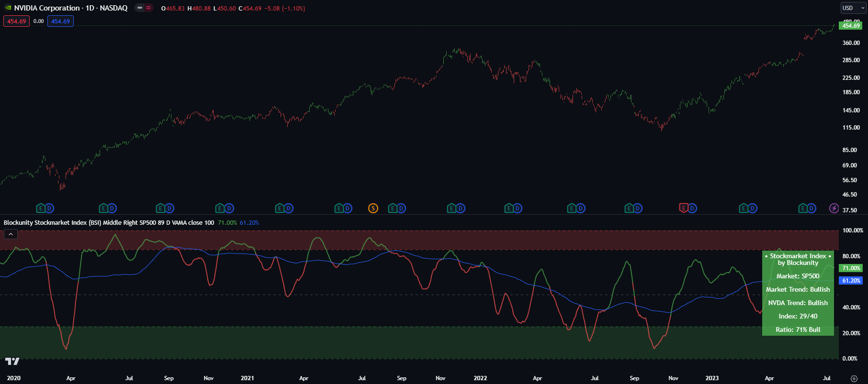Click the 2021 label on the time axis
The height and width of the screenshot is (384, 868).
(248, 378)
